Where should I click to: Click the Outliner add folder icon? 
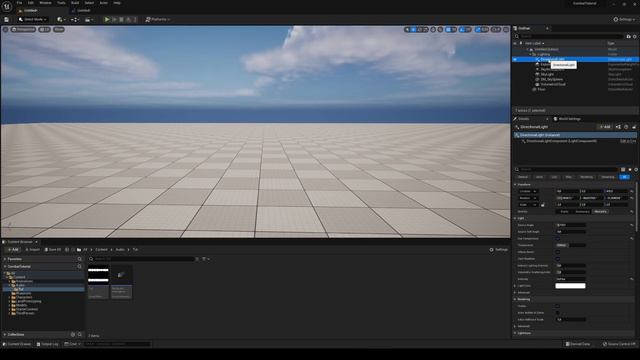pyautogui.click(x=629, y=36)
